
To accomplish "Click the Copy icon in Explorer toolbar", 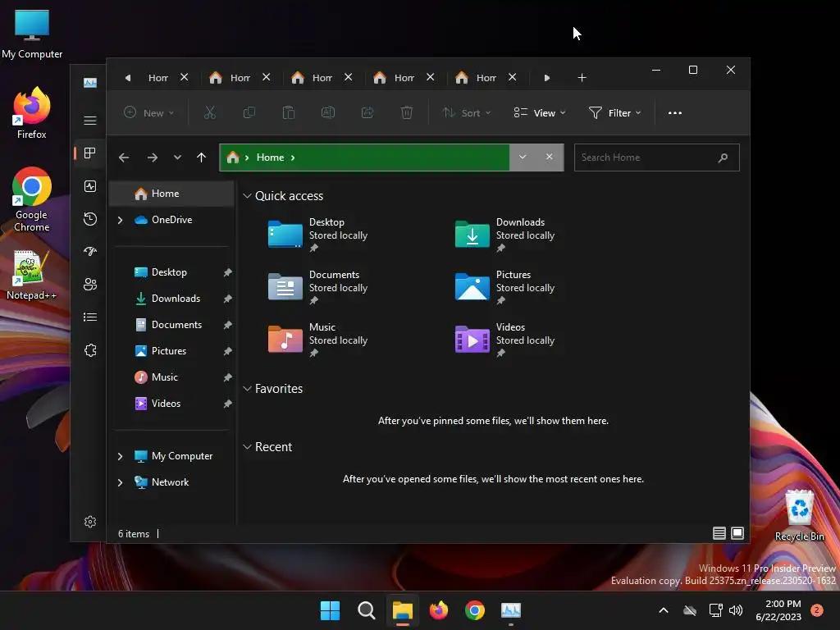I will click(x=249, y=112).
